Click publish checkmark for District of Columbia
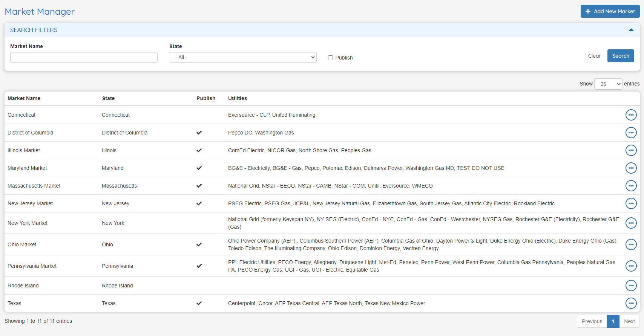644x336 pixels. [x=199, y=133]
